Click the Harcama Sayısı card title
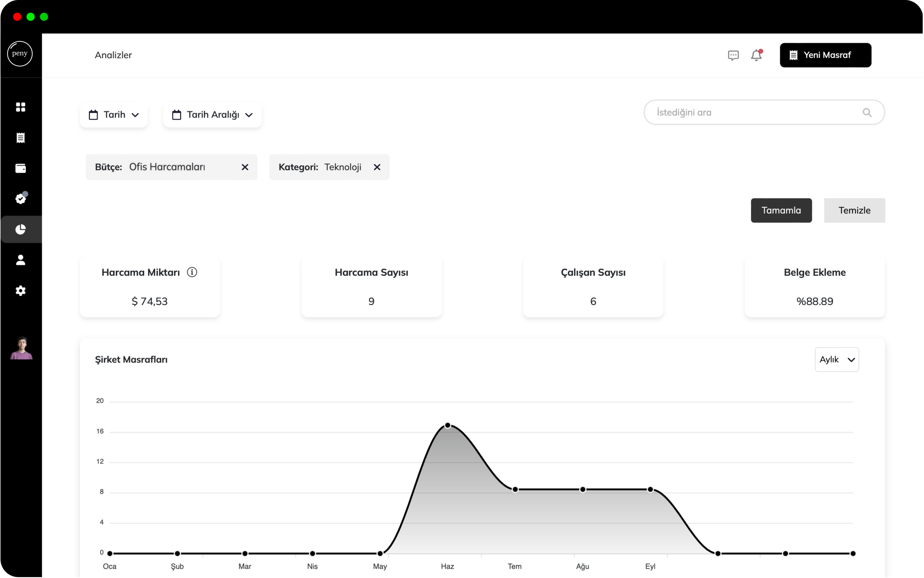Screen dimensions: 924x578 point(372,272)
